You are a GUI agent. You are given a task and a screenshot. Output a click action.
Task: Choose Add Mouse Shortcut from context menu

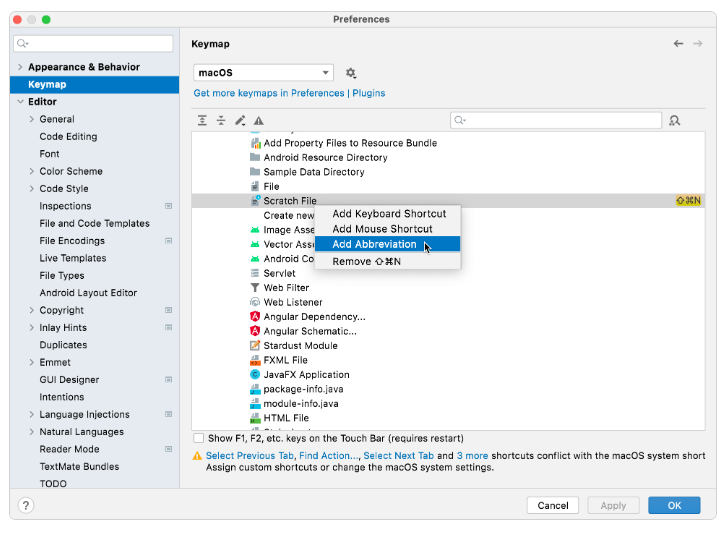pyautogui.click(x=388, y=229)
